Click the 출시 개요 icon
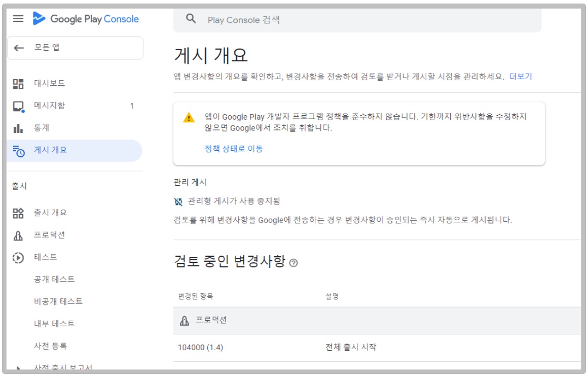 18,213
